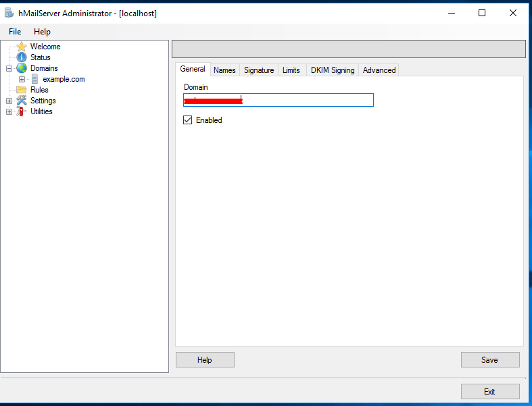Maximize the hMailServer Administrator window
Screen dimensions: 532x406
tap(482, 14)
